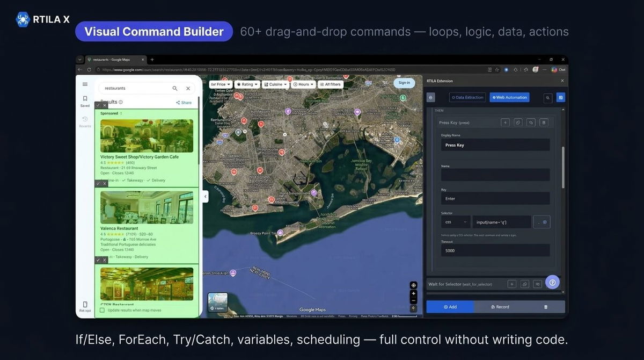Open the Rating filter dropdown
The height and width of the screenshot is (360, 644).
point(247,84)
